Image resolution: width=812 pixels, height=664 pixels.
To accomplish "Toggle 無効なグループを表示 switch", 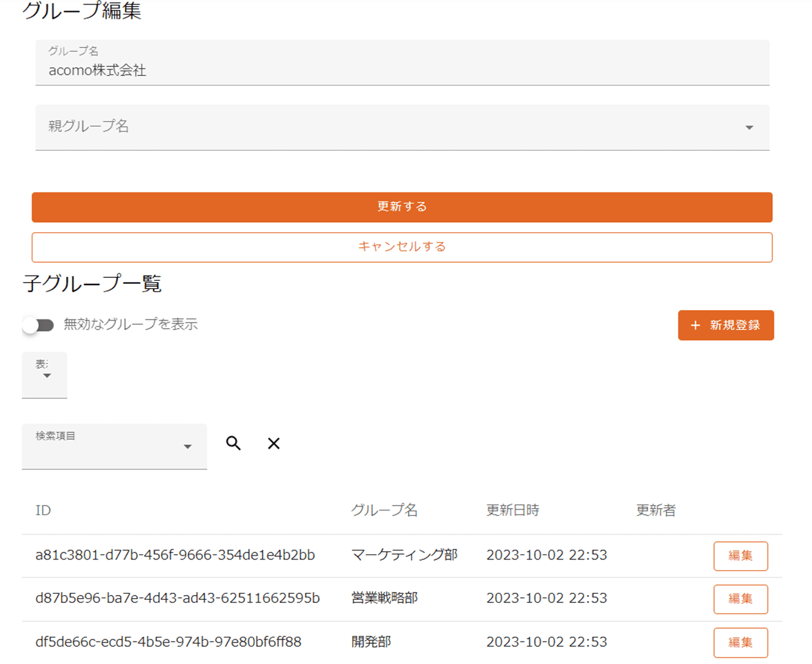I will click(39, 325).
